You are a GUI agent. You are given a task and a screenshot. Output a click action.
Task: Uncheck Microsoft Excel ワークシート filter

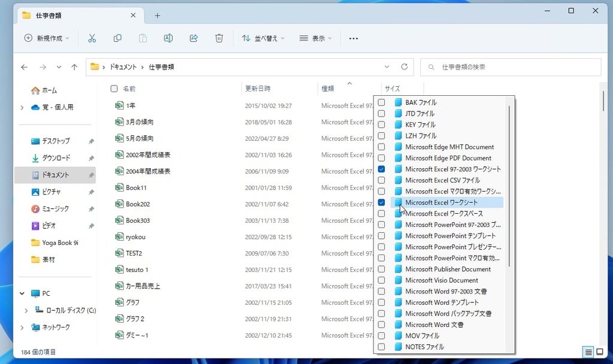pyautogui.click(x=381, y=202)
